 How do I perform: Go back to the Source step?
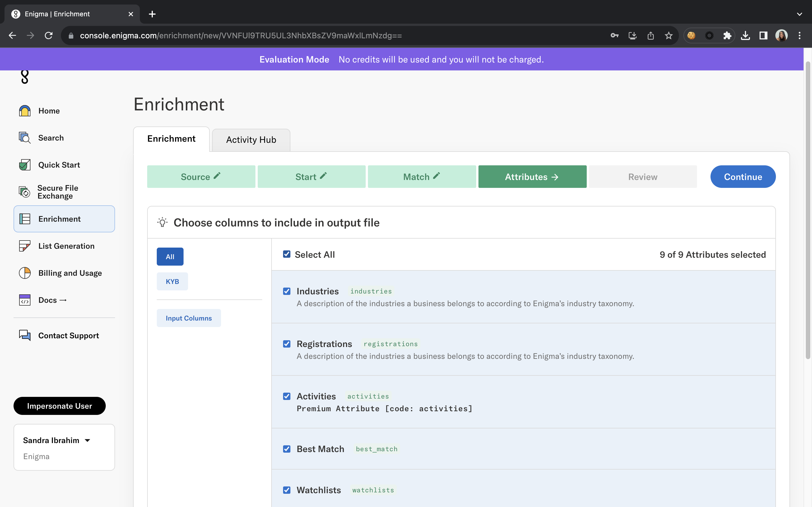(x=201, y=177)
